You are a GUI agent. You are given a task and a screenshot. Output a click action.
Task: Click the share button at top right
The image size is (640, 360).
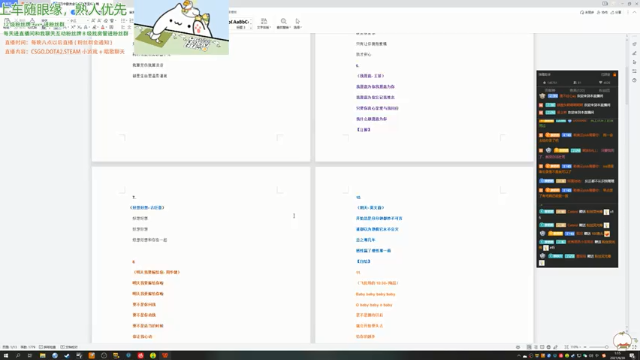pyautogui.click(x=616, y=12)
